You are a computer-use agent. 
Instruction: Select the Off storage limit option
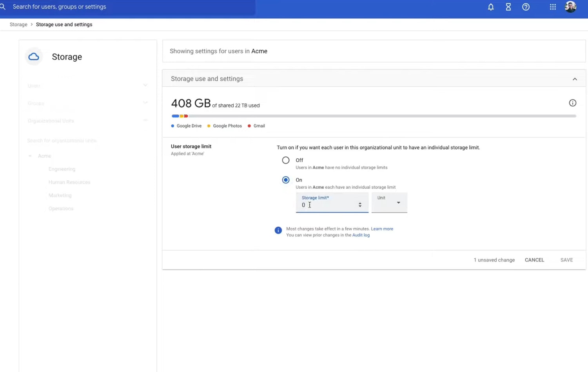pyautogui.click(x=286, y=160)
